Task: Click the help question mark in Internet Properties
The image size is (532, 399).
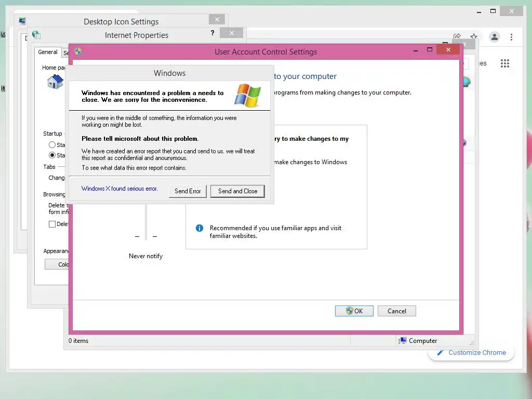Action: point(212,33)
